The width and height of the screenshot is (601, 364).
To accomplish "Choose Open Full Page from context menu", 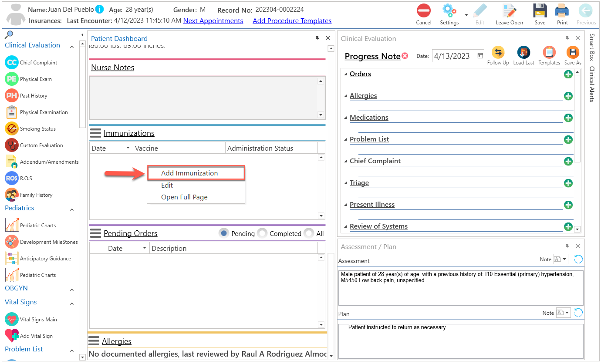I will coord(196,197).
